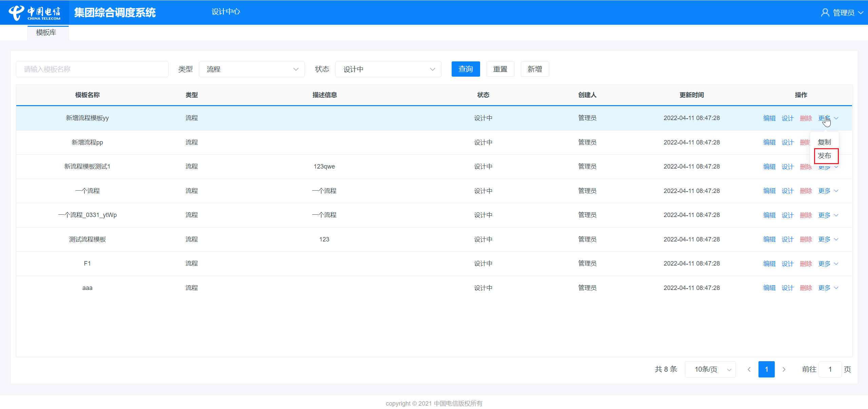868x409 pixels.
Task: Click the administrator user avatar icon
Action: 825,13
